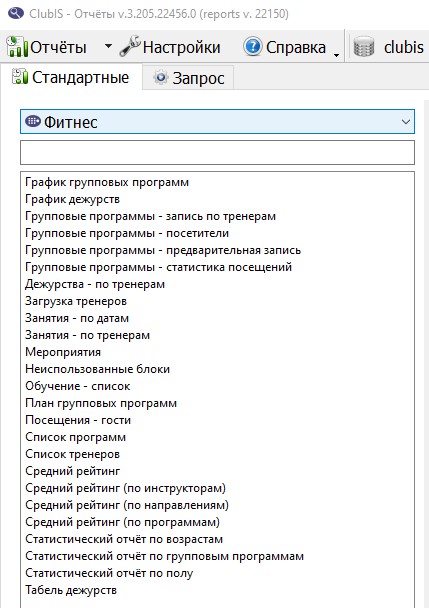Select report Дежурства - по тренерам
Viewport: 429px width, 608px height.
coord(95,285)
